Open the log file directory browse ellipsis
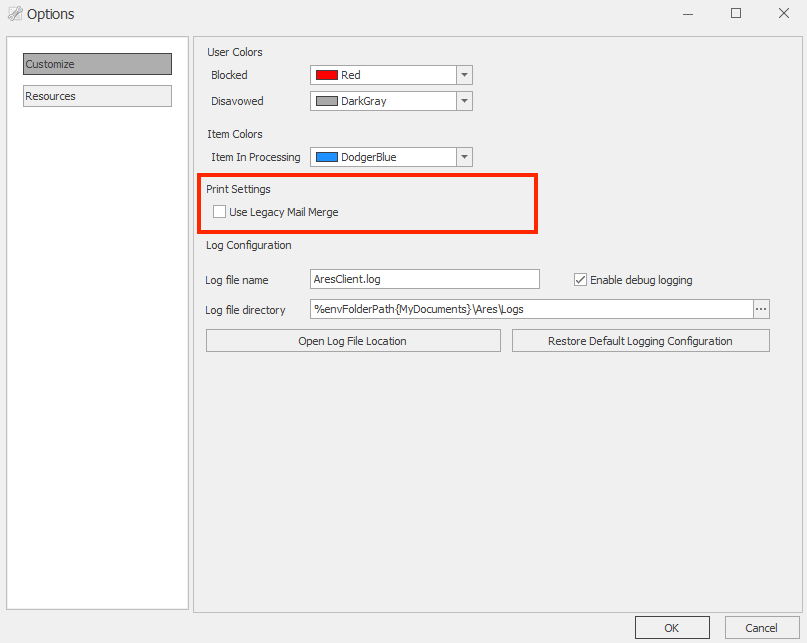The height and width of the screenshot is (643, 807). pyautogui.click(x=761, y=309)
